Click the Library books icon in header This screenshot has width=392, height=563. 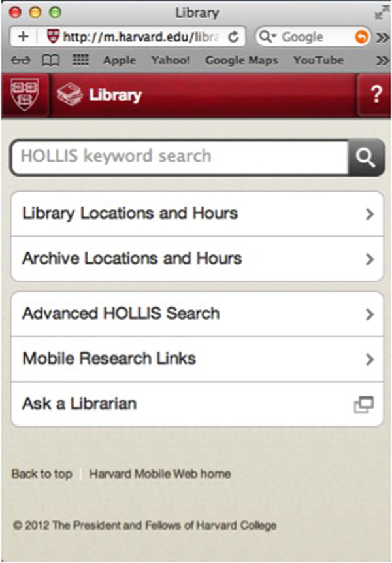pyautogui.click(x=69, y=95)
